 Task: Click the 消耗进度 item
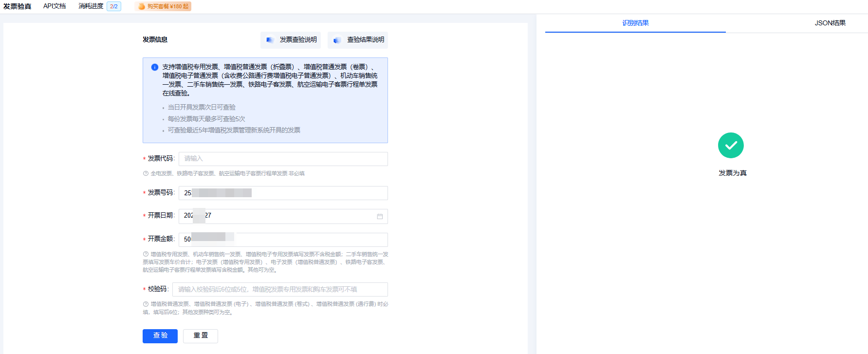[x=91, y=6]
